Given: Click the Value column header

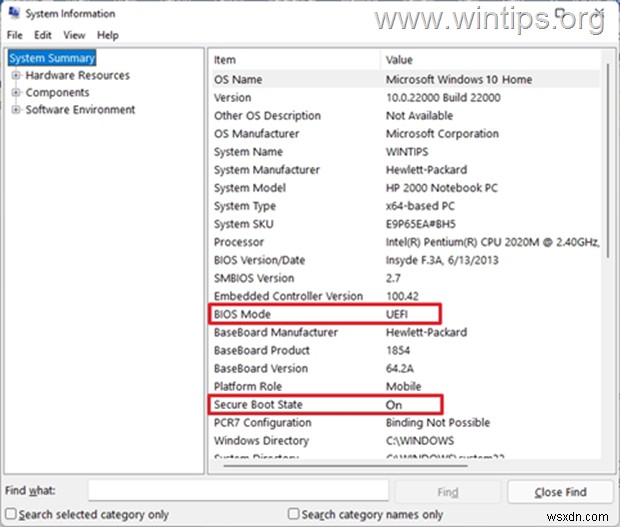Looking at the screenshot, I should pyautogui.click(x=490, y=60).
